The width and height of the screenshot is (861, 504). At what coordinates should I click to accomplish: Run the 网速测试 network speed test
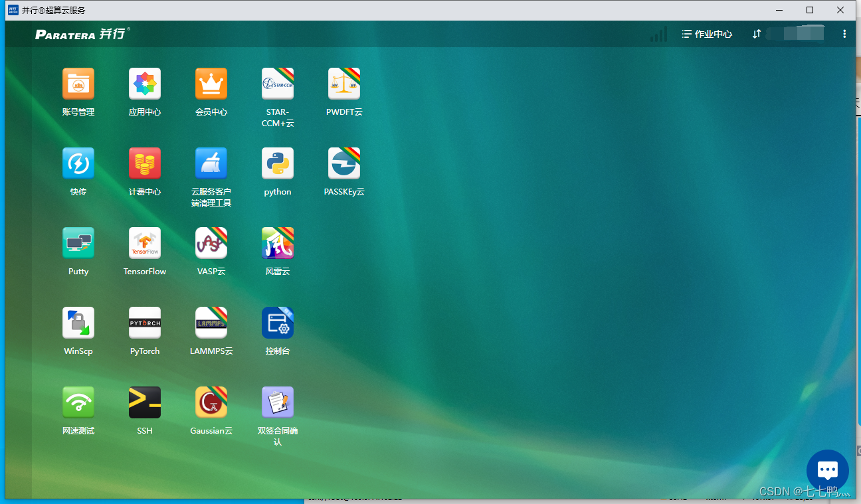point(78,402)
